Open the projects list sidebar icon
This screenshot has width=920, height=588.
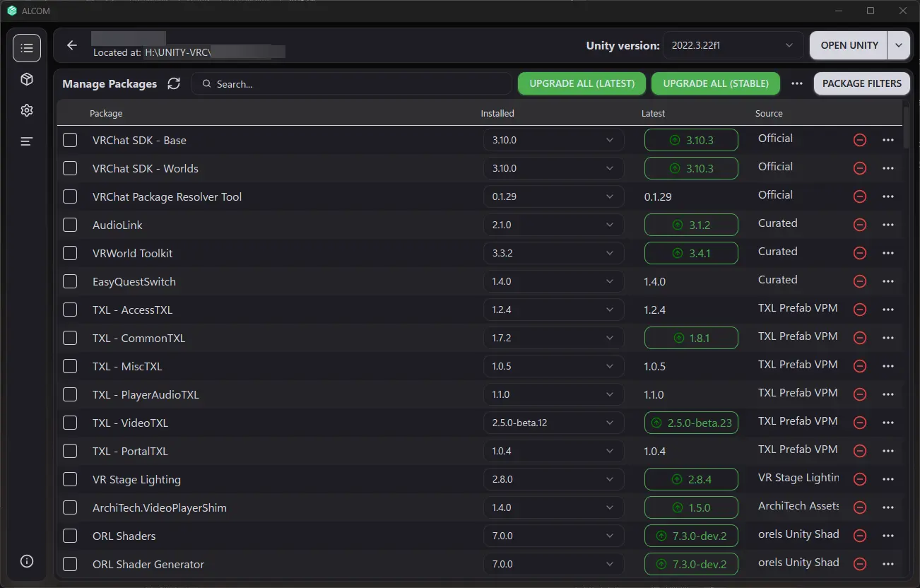27,48
